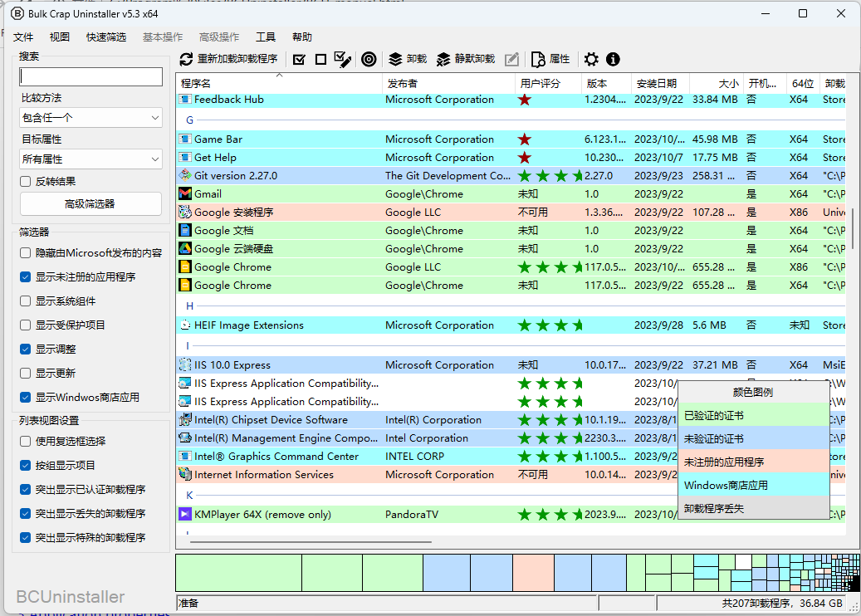
Task: Click the 卸载 uninstall toolbar icon
Action: point(395,59)
